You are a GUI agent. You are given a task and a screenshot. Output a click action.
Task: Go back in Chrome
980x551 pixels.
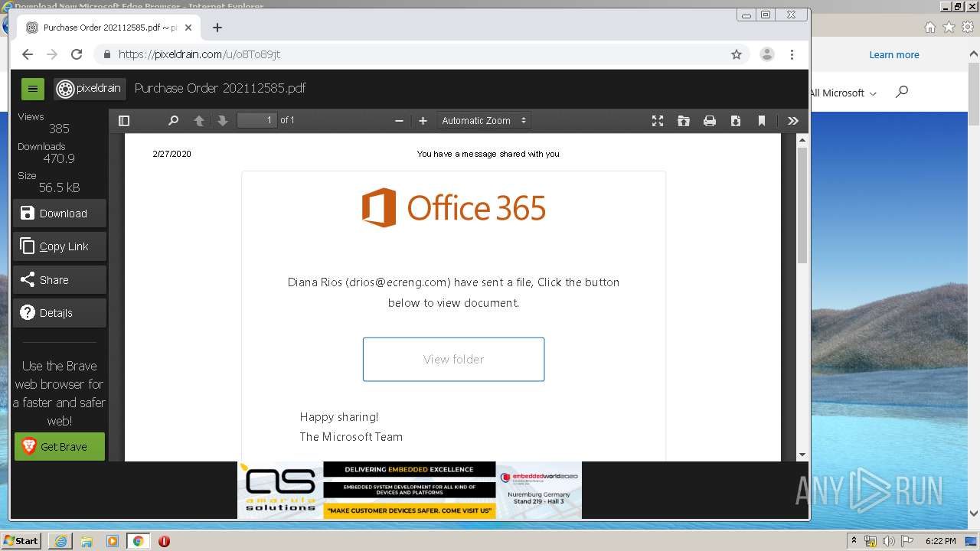28,54
